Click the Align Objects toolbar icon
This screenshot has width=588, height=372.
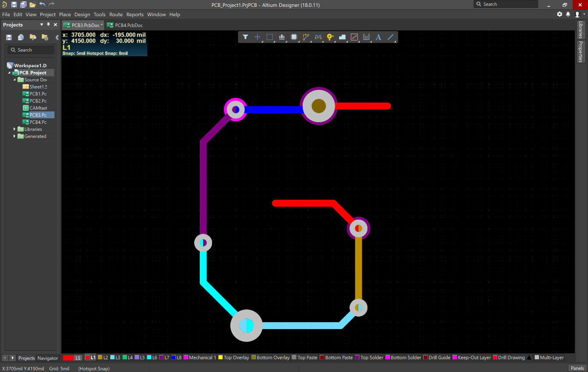coord(281,37)
